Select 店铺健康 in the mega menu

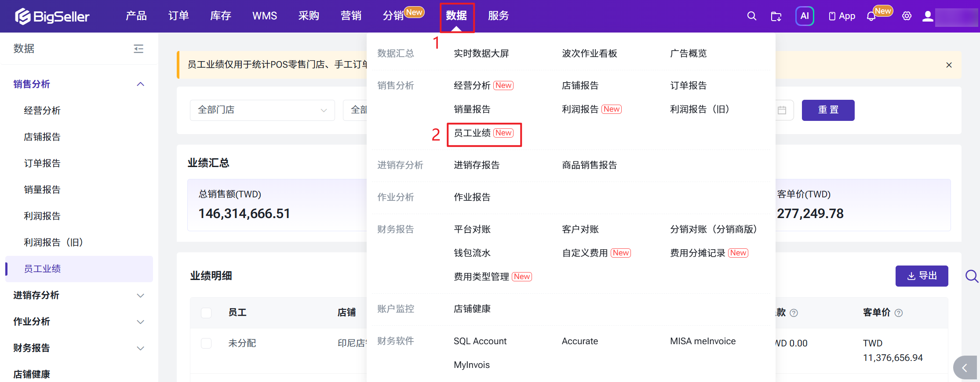coord(472,309)
